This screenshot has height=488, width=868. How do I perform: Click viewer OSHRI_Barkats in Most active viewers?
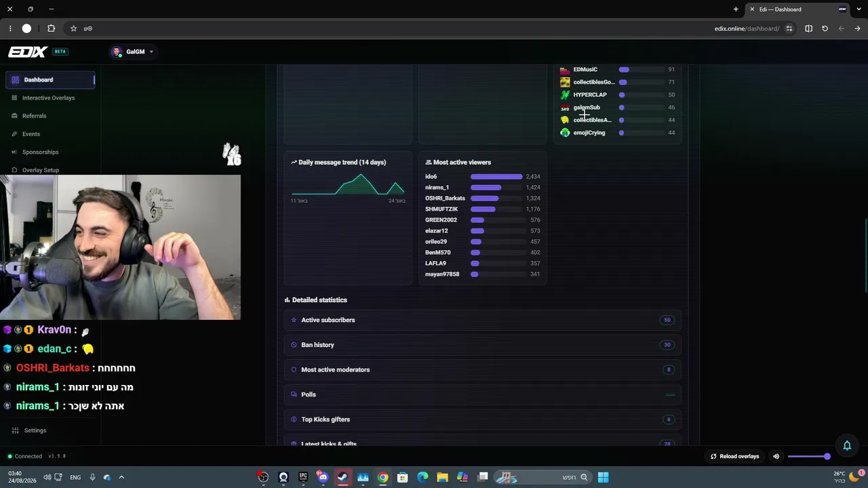445,199
